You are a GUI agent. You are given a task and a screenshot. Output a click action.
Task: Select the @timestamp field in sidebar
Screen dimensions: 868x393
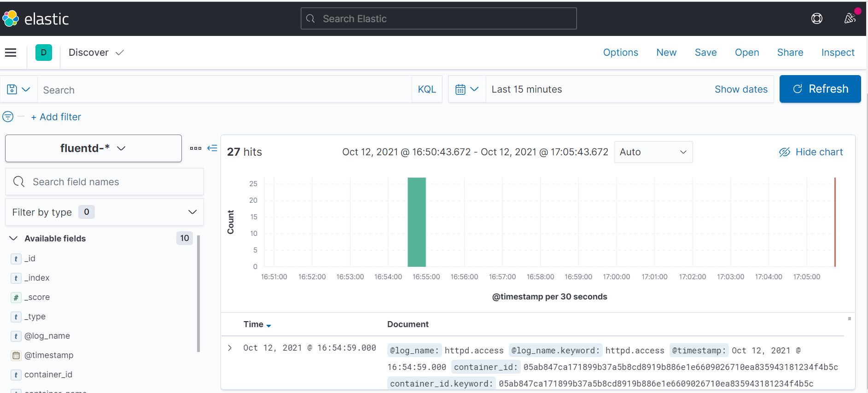click(x=49, y=355)
